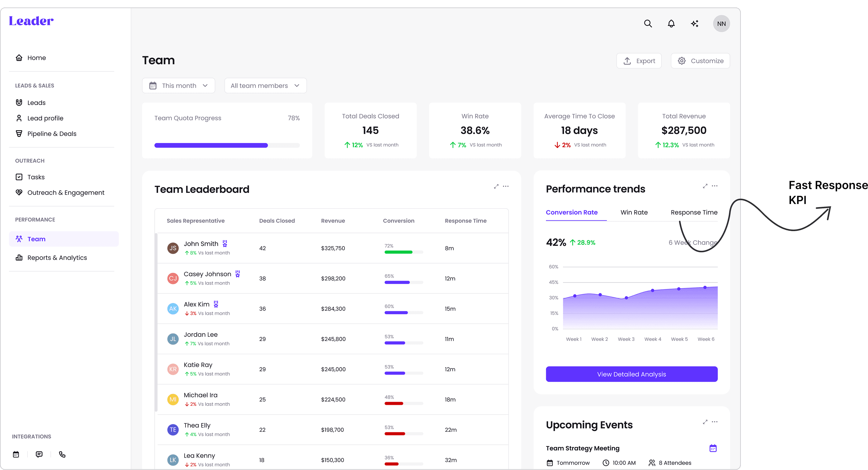Viewport: 868px width, 470px height.
Task: Open the phone integration icon
Action: 62,454
